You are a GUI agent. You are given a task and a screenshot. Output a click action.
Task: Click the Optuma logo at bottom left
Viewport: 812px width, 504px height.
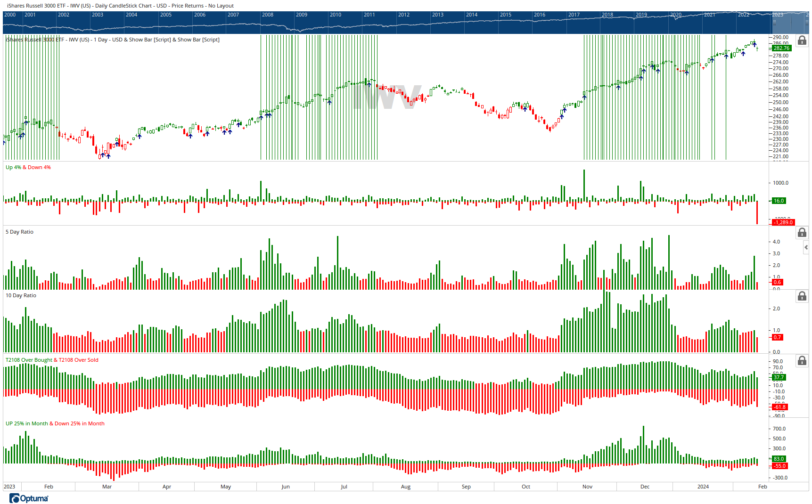coord(29,498)
